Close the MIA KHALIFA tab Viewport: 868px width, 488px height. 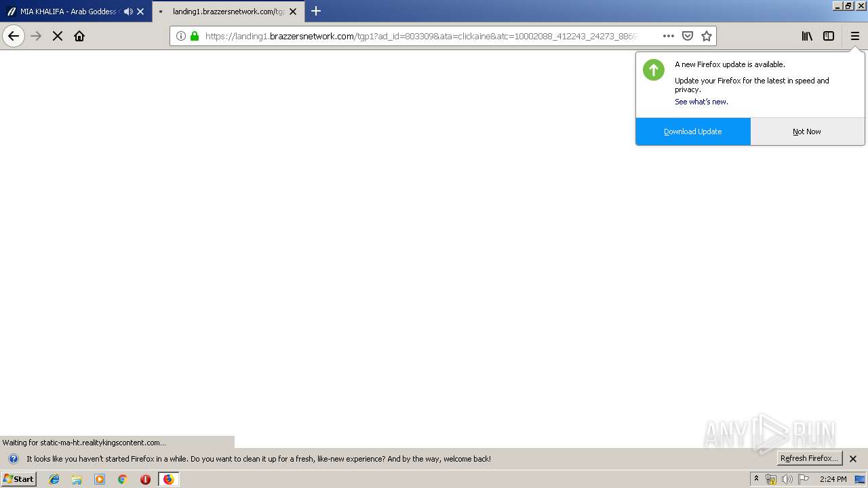click(x=140, y=12)
